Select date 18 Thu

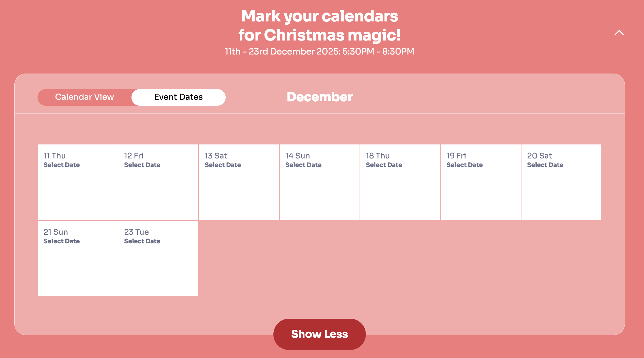click(x=400, y=182)
